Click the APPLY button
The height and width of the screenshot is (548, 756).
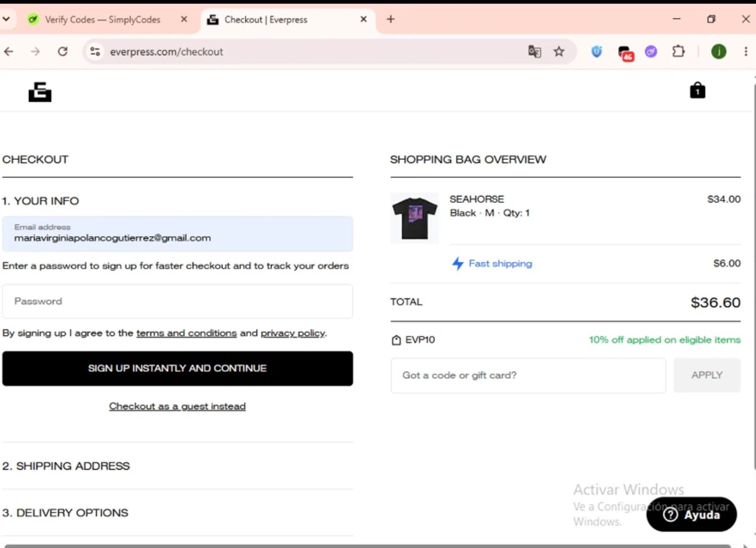(x=707, y=375)
